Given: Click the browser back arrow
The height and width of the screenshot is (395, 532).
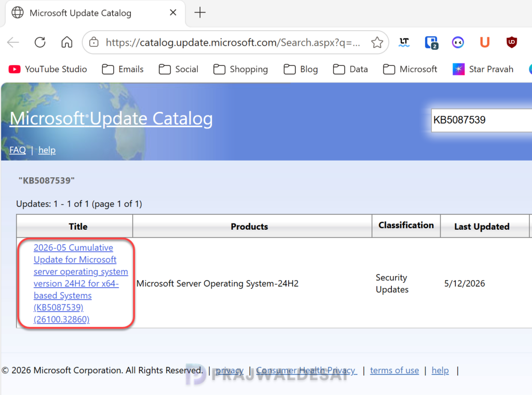Looking at the screenshot, I should [13, 43].
